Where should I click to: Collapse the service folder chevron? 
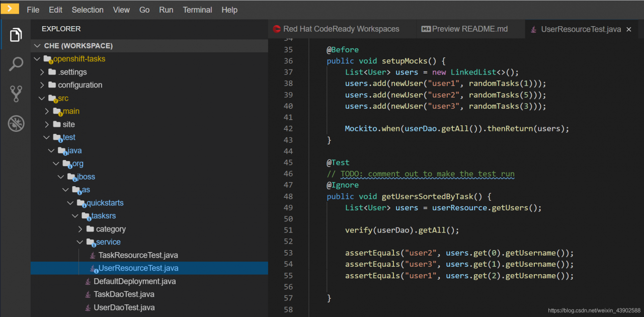(x=80, y=242)
